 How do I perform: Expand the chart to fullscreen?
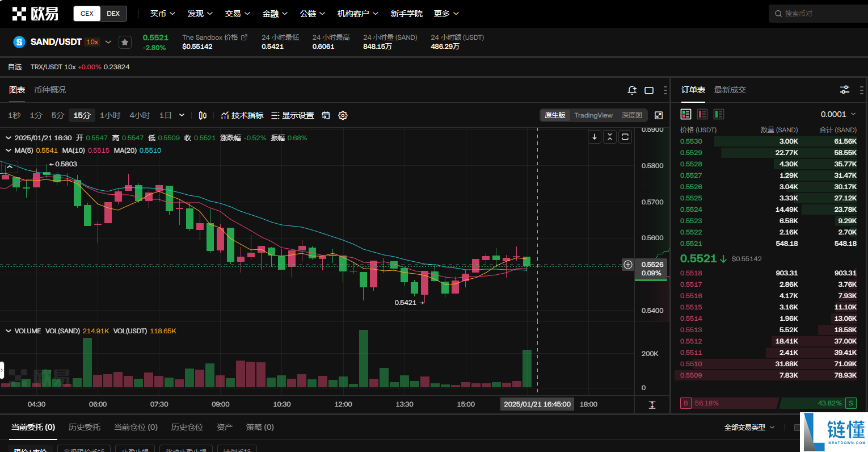[x=659, y=115]
